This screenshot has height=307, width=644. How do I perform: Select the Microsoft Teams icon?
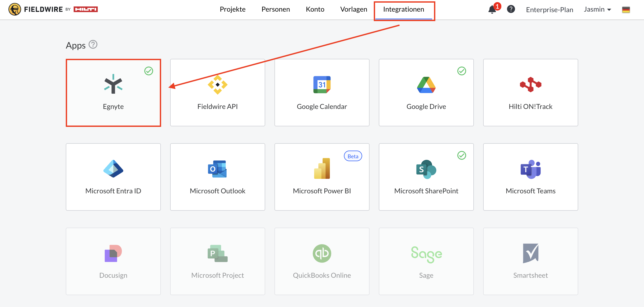(x=530, y=169)
